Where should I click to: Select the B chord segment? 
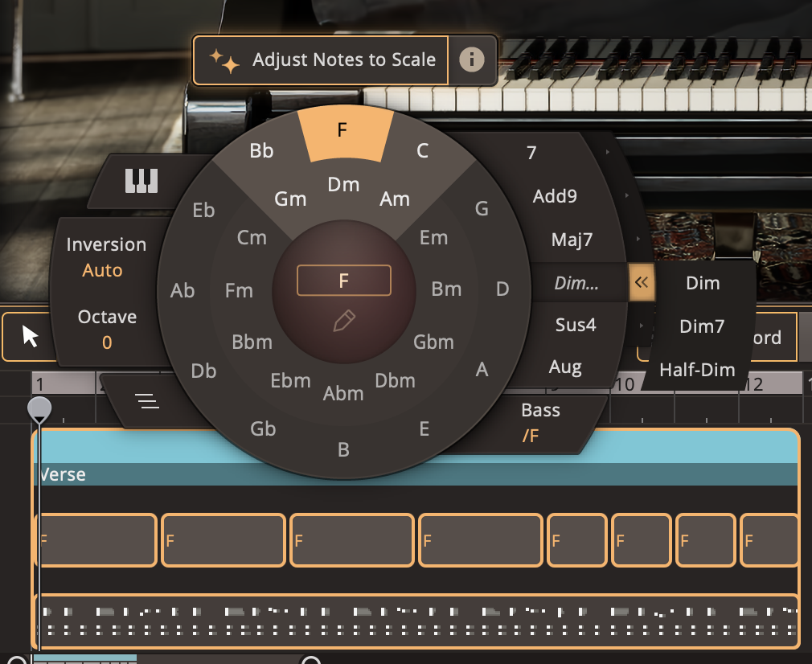(x=343, y=449)
